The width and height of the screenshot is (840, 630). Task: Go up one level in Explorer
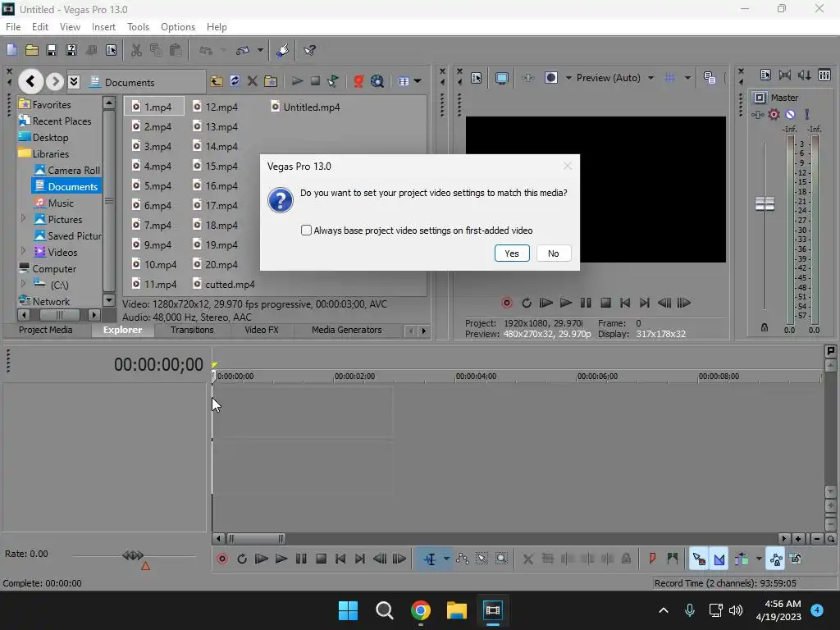point(216,81)
